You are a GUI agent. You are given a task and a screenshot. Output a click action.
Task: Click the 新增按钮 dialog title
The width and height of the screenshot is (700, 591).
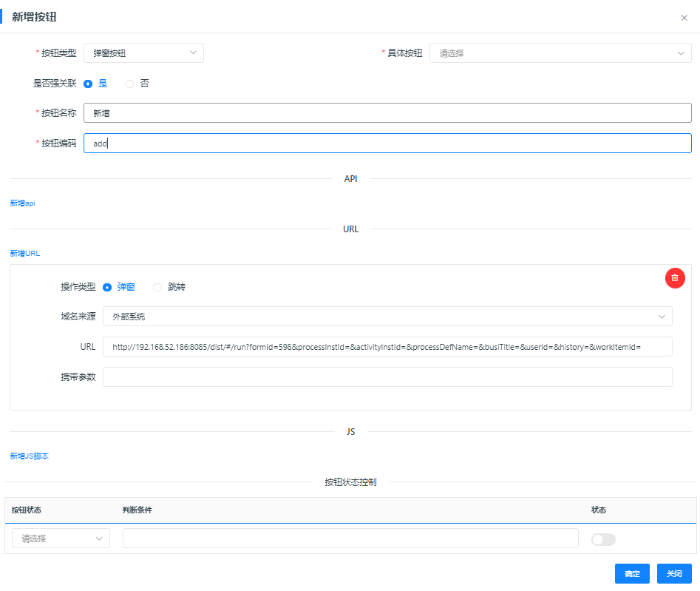(x=35, y=17)
